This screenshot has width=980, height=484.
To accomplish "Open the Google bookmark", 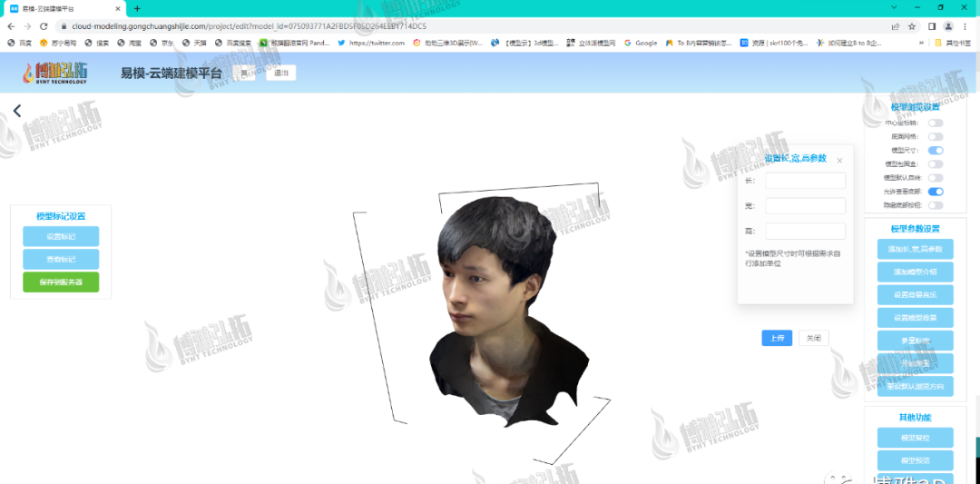I will (641, 44).
